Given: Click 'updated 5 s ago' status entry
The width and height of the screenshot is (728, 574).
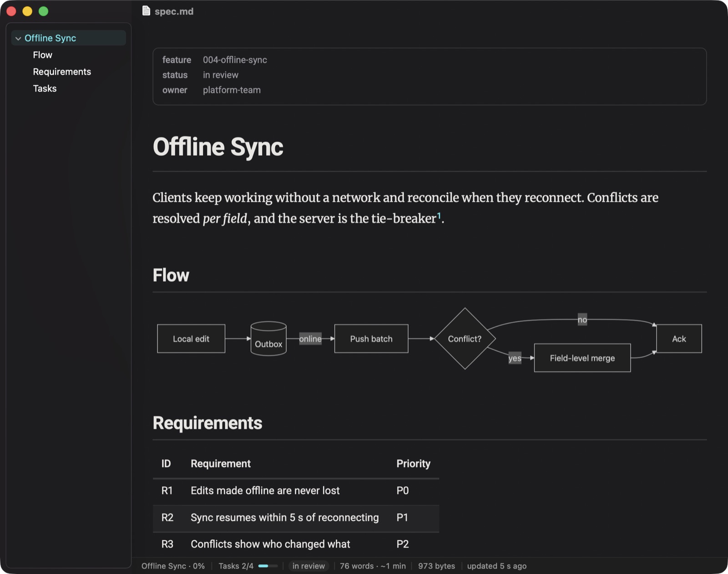Looking at the screenshot, I should pyautogui.click(x=497, y=566).
